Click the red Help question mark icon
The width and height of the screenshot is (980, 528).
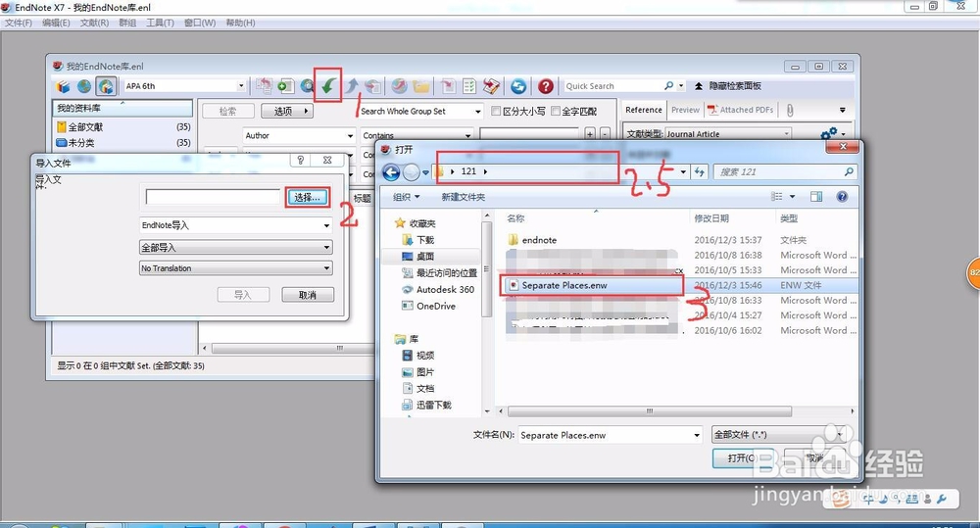click(x=546, y=86)
